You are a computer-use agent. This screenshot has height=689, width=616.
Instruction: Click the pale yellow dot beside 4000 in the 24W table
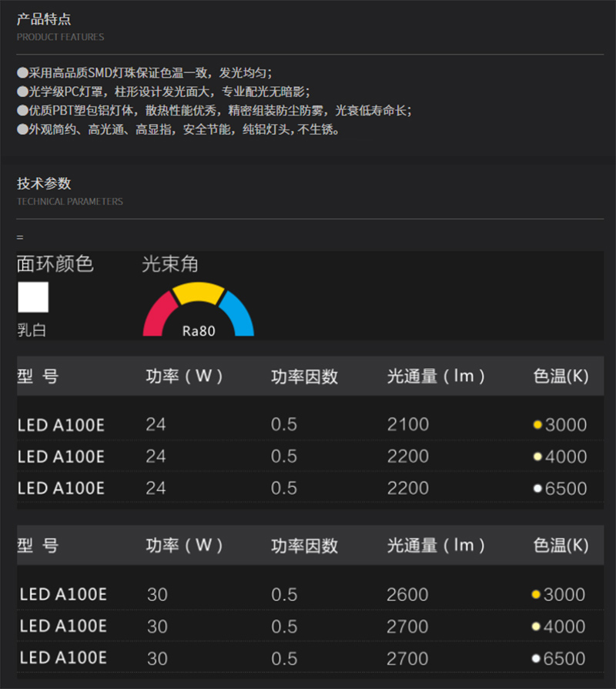click(537, 457)
